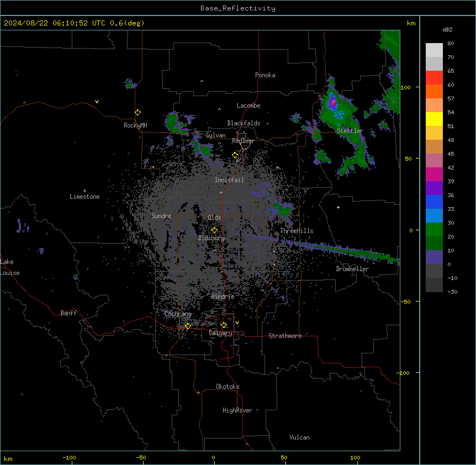The image size is (476, 465).
Task: Click the magenta 39-42 dBZ legend swatch
Action: click(434, 174)
